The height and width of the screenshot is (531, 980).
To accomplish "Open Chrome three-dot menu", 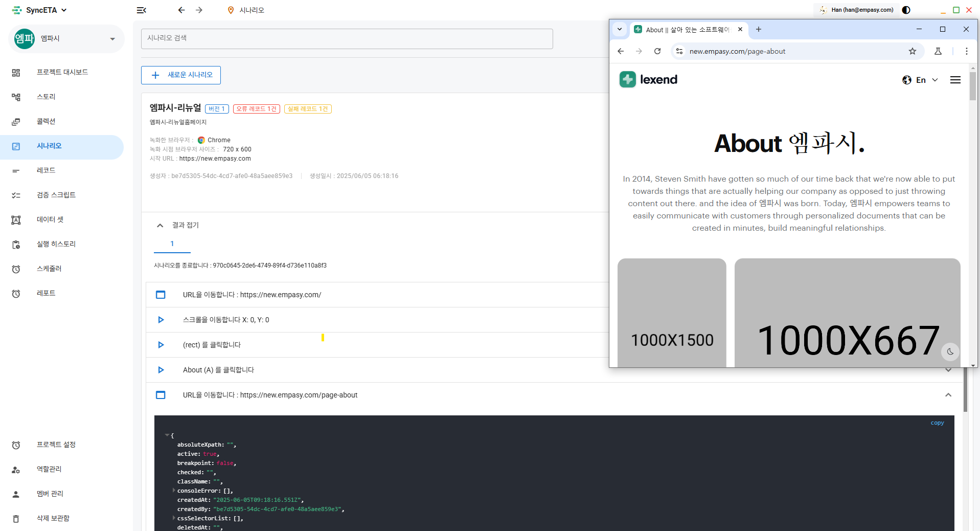I will tap(966, 51).
